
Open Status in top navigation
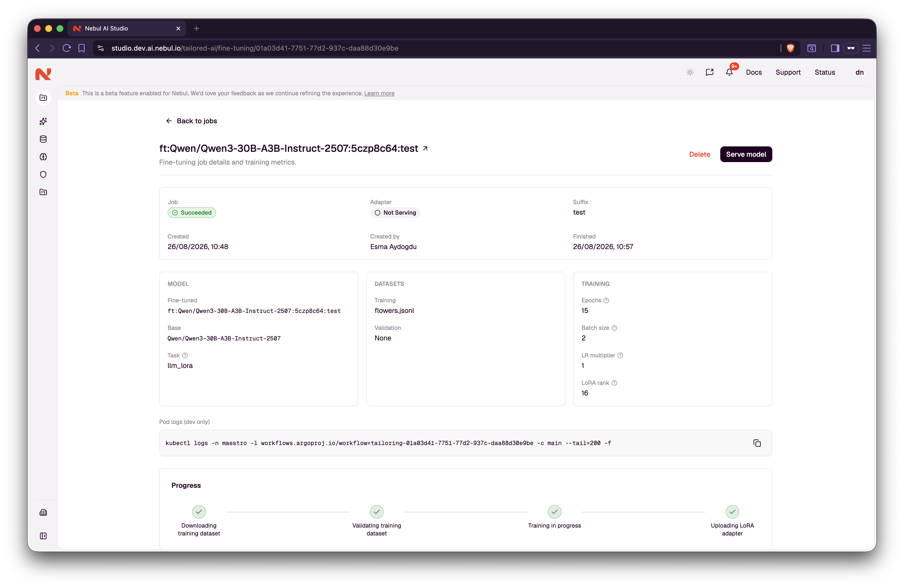click(825, 72)
